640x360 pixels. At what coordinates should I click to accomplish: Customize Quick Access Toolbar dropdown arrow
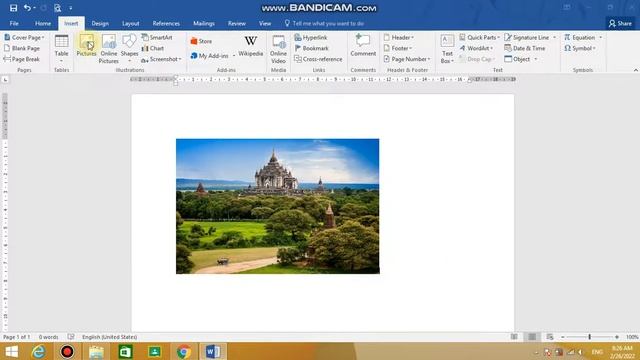pyautogui.click(x=71, y=8)
